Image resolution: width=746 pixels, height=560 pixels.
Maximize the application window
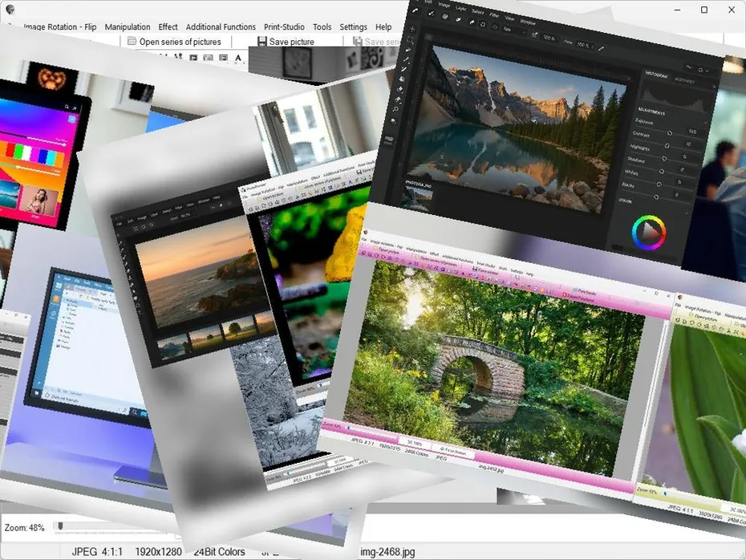[703, 10]
